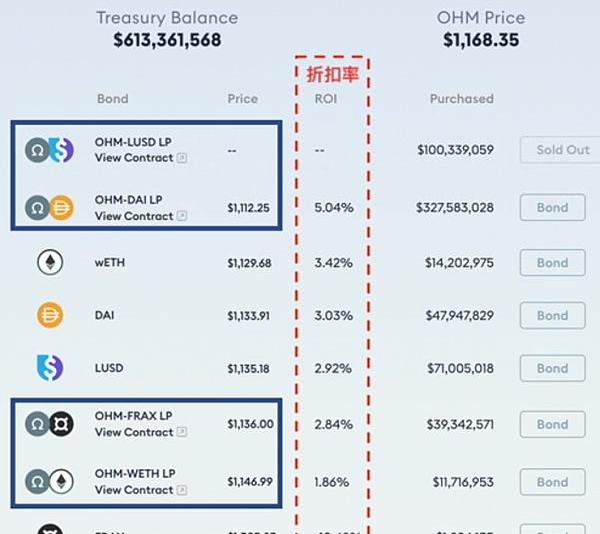
Task: Click the Bond button for OHM-FRAX LP
Action: point(553,424)
